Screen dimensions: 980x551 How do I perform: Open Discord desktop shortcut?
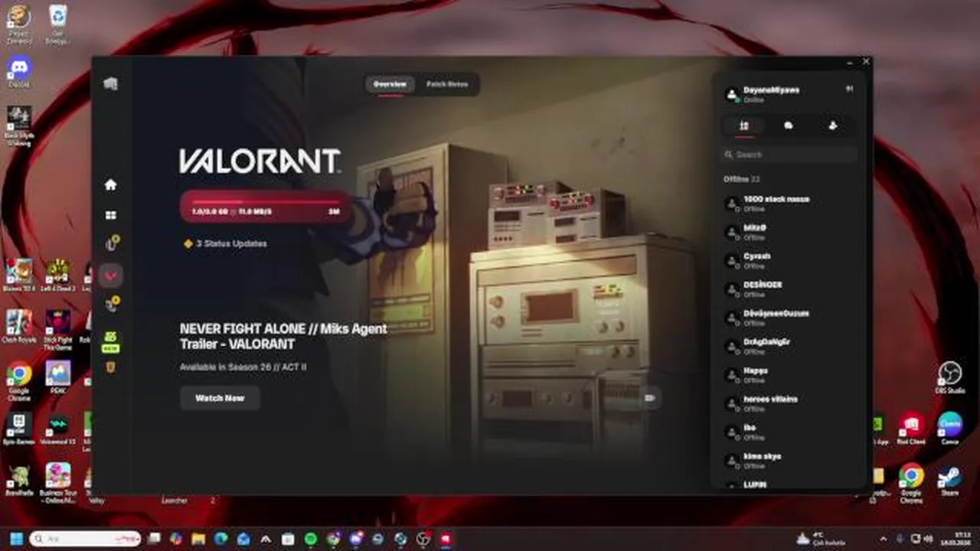[x=19, y=72]
